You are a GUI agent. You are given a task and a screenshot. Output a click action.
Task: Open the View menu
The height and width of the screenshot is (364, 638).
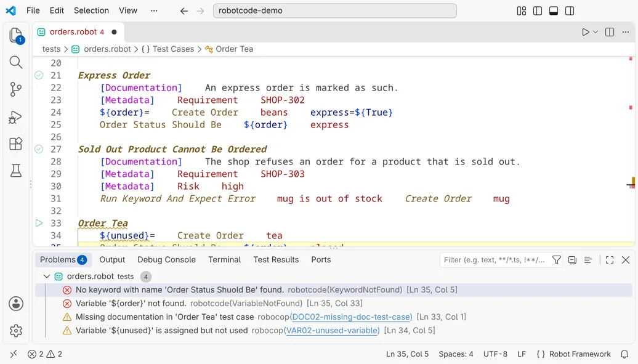(x=128, y=10)
